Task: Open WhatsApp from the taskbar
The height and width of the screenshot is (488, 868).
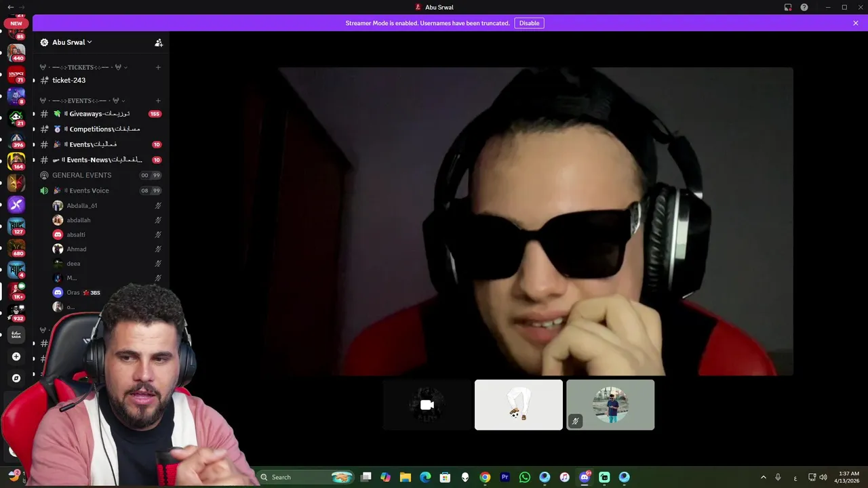Action: click(x=525, y=477)
